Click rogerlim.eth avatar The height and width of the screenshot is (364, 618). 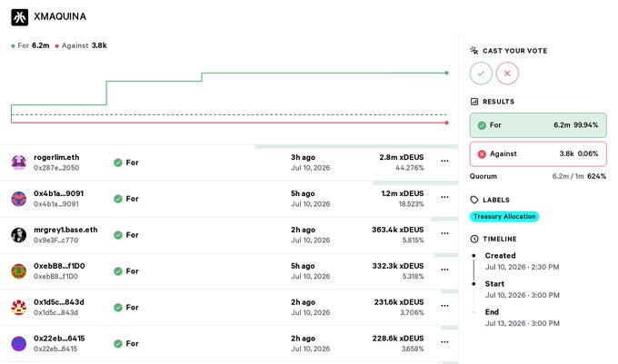[18, 162]
